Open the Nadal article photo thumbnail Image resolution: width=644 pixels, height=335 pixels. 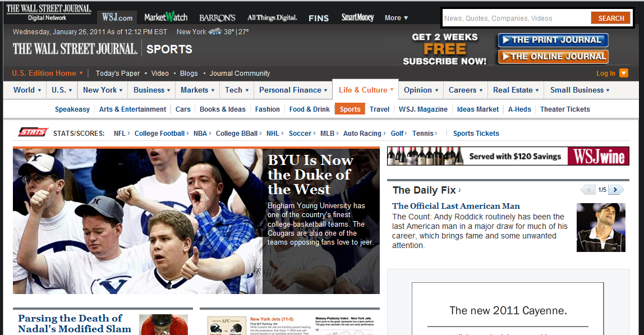point(163,325)
